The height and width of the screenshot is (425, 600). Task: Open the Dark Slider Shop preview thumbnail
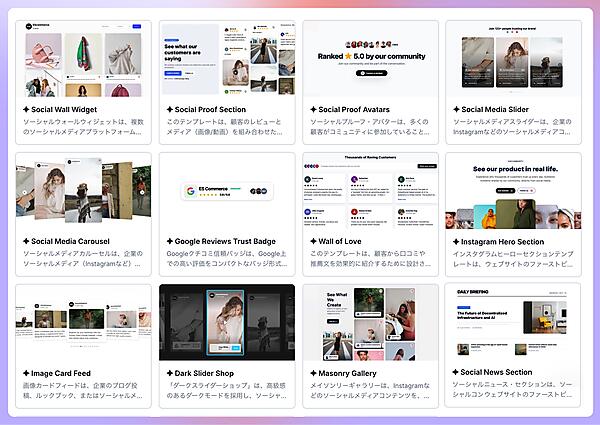coord(227,322)
